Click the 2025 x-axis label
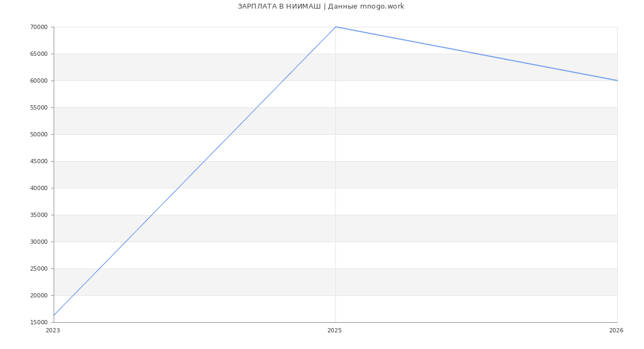Viewport: 644px width, 349px height. (x=334, y=331)
